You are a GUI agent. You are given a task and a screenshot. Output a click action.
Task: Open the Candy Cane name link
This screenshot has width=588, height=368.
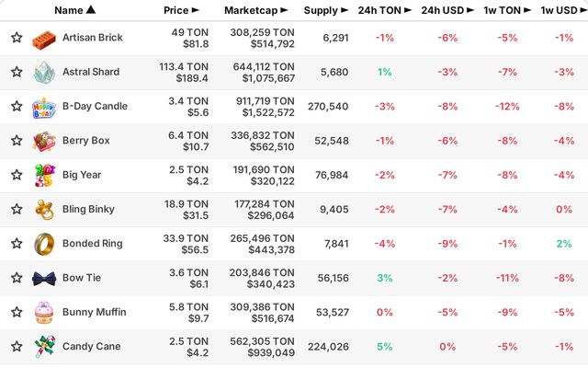pos(92,346)
